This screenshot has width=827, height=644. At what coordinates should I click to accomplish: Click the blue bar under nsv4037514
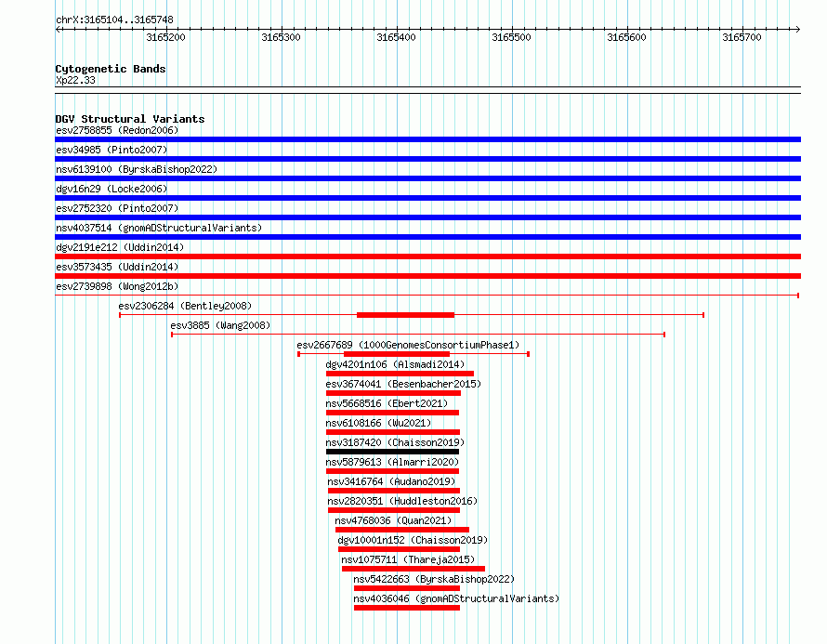click(427, 237)
